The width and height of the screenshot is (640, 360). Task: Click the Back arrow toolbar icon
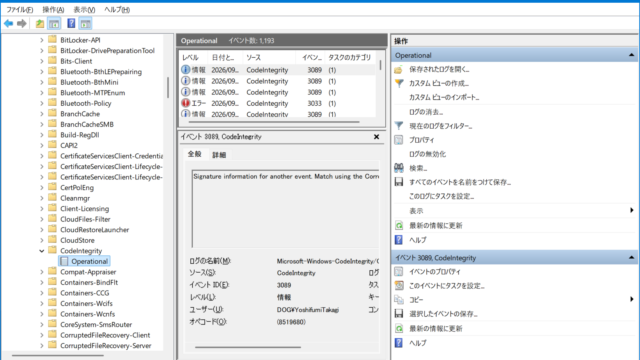[9, 24]
